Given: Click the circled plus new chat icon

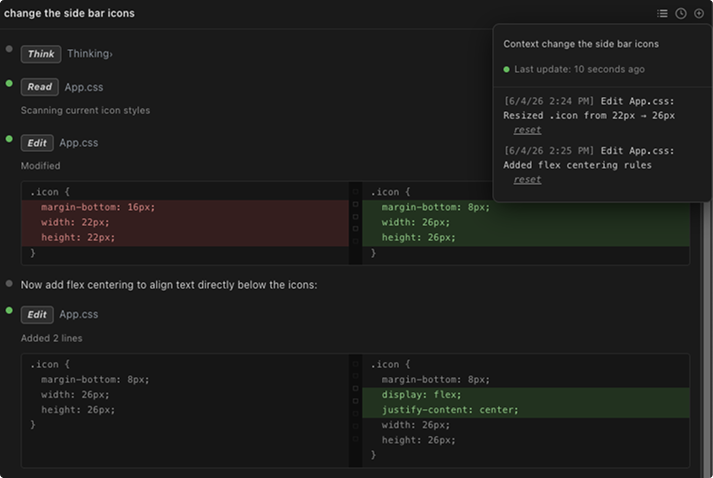Looking at the screenshot, I should [x=699, y=14].
